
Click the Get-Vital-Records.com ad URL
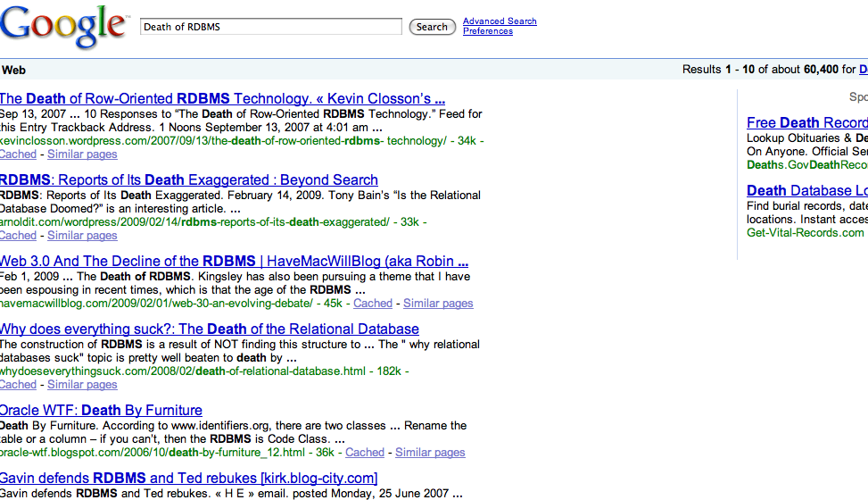click(x=805, y=233)
